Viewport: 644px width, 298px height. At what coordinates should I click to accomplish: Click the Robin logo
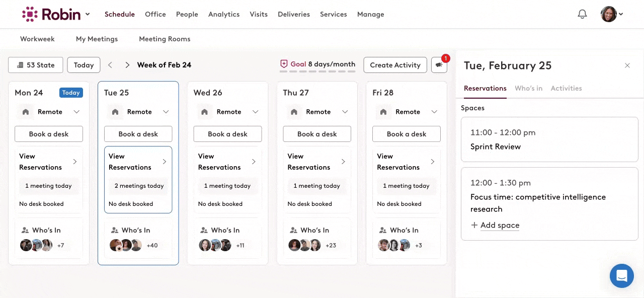(51, 14)
